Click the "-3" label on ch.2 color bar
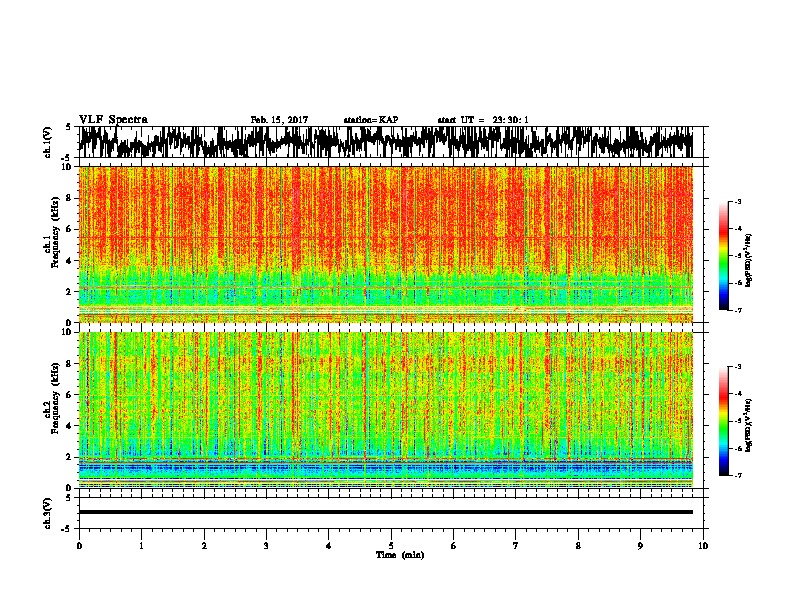 [737, 367]
